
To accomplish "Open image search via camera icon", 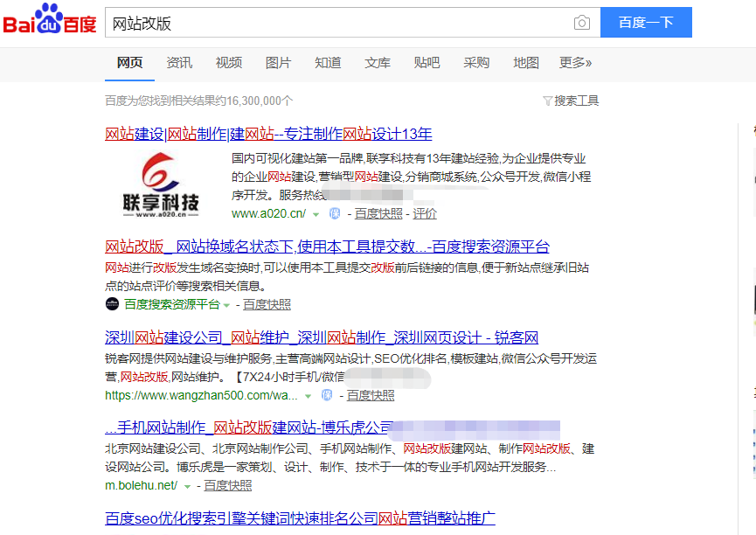I will tap(582, 23).
